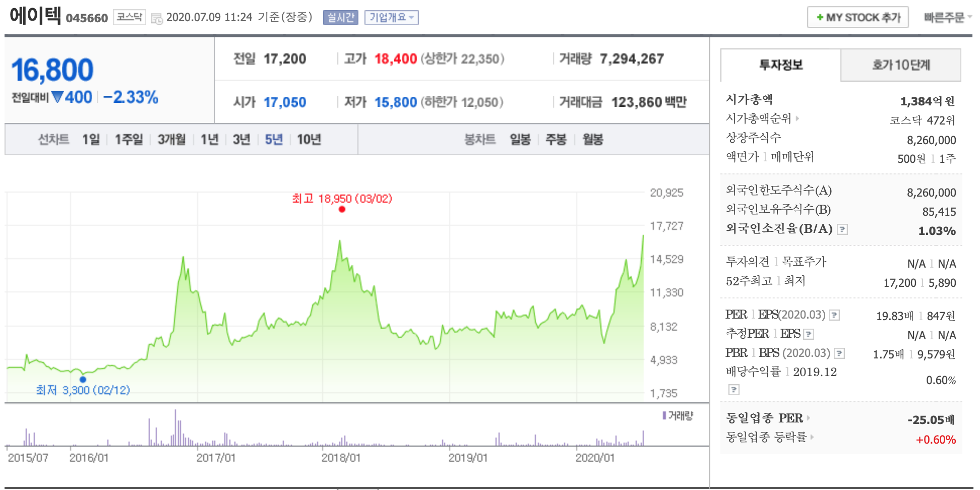Click the 최고 18,950 red marker dot
The height and width of the screenshot is (490, 980).
coord(342,209)
